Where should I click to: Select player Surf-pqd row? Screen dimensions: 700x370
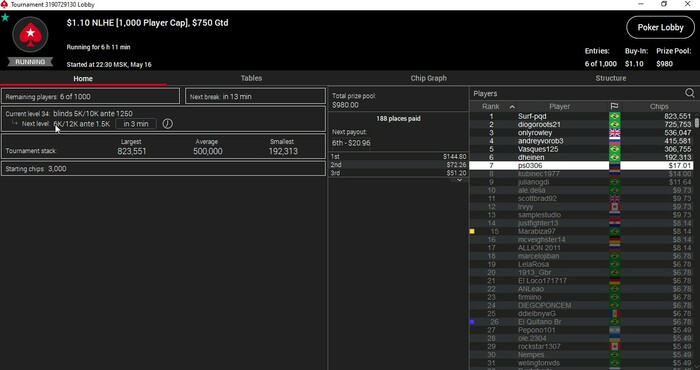[x=581, y=116]
